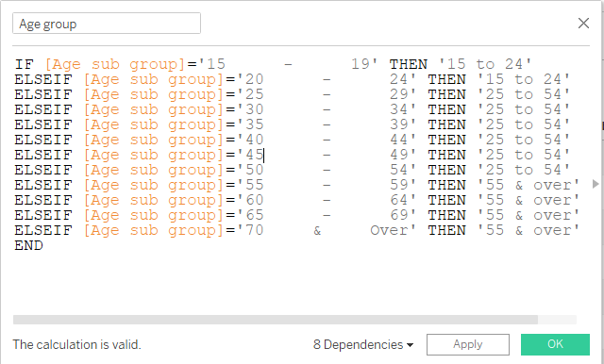604x364 pixels.
Task: Click the '69'' value in the formula
Action: pyautogui.click(x=403, y=215)
